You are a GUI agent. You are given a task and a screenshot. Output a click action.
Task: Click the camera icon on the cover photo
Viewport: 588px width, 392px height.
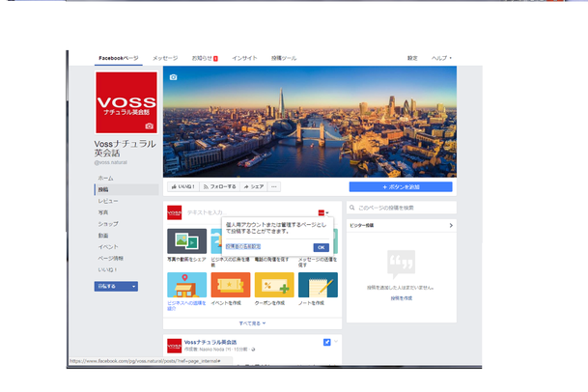[x=173, y=77]
